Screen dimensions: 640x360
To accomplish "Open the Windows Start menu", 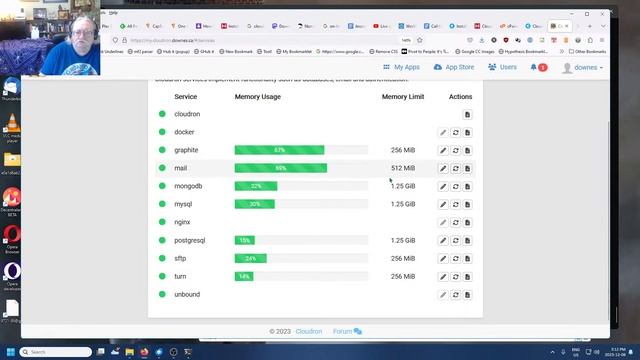I will [x=11, y=352].
